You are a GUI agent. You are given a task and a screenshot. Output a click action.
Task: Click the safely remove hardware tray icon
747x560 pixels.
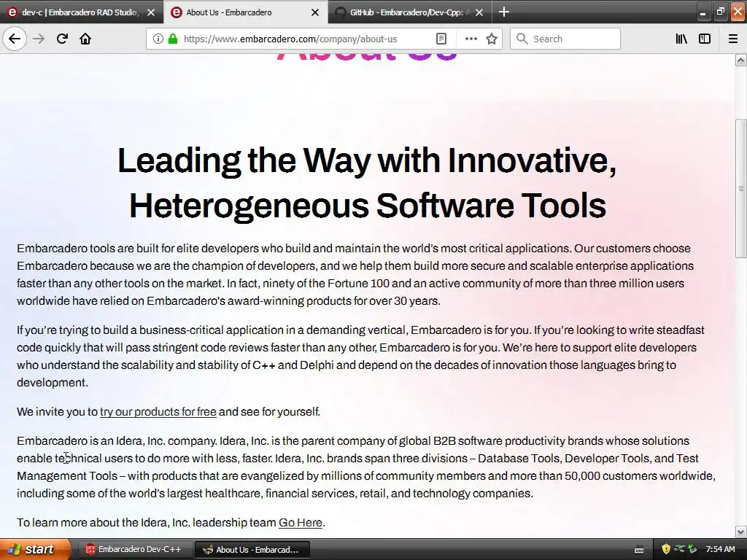pyautogui.click(x=692, y=550)
